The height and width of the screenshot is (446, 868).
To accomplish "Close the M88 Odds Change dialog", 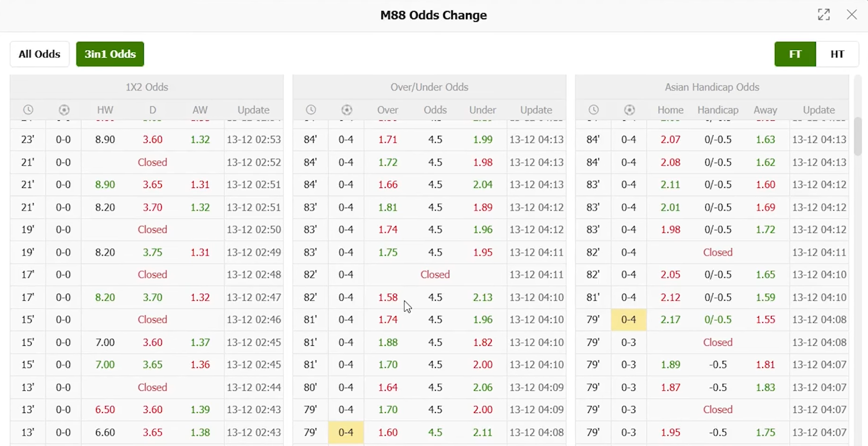I will [x=851, y=14].
